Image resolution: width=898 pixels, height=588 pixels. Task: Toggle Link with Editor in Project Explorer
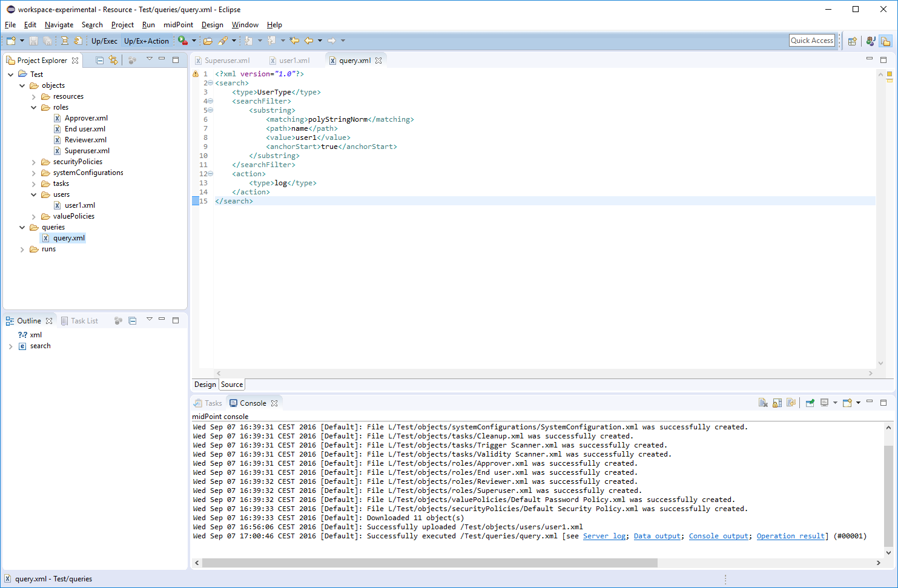point(113,60)
